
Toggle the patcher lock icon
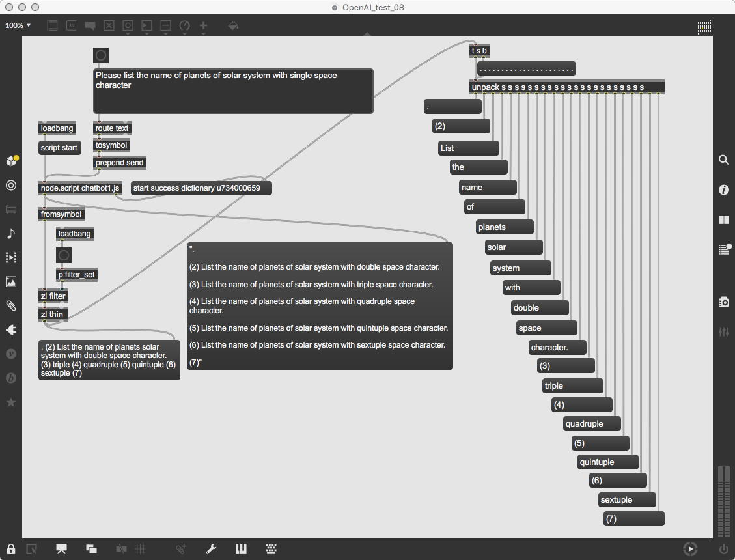tap(11, 549)
